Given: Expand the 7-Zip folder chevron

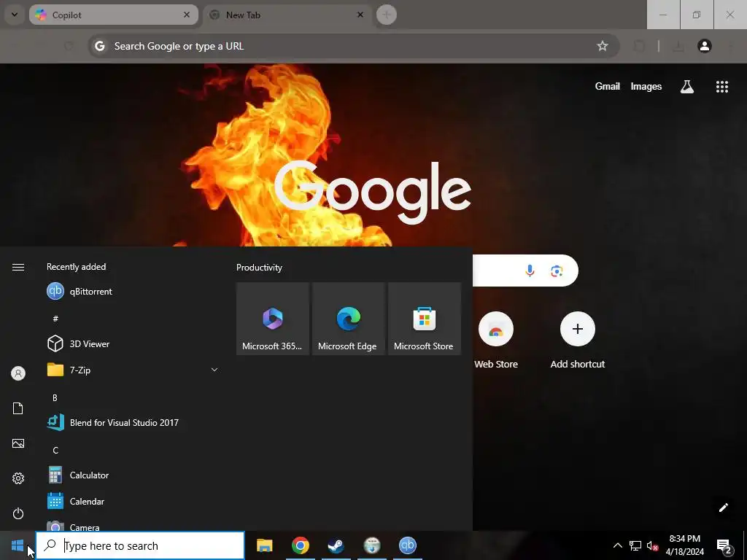Looking at the screenshot, I should [x=214, y=370].
